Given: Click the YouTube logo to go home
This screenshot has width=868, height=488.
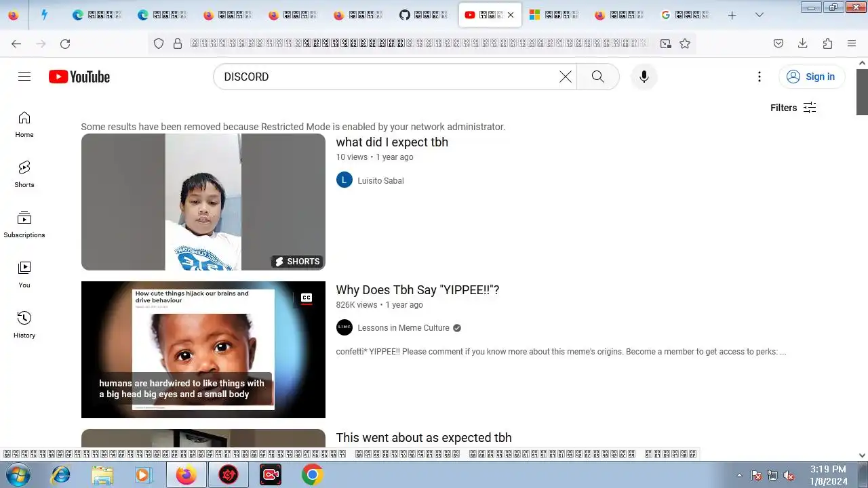Looking at the screenshot, I should (x=79, y=77).
